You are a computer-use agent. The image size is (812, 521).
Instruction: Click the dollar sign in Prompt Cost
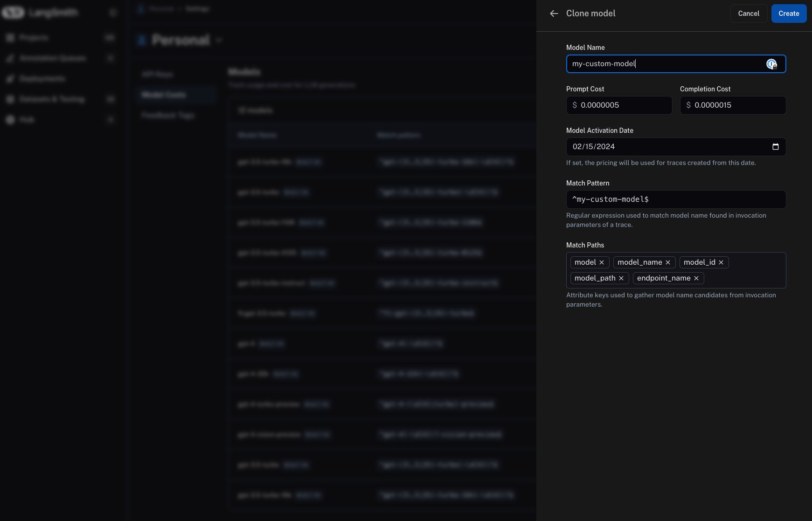tap(575, 105)
